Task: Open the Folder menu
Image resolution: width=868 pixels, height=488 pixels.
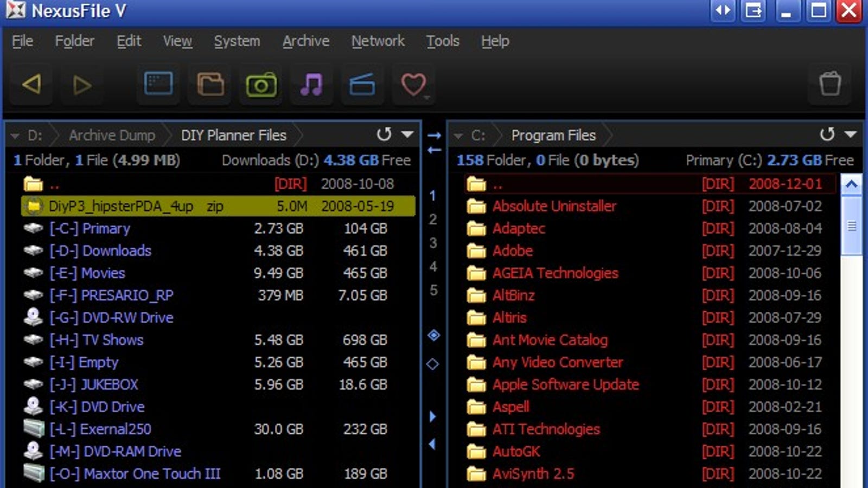Action: tap(74, 41)
